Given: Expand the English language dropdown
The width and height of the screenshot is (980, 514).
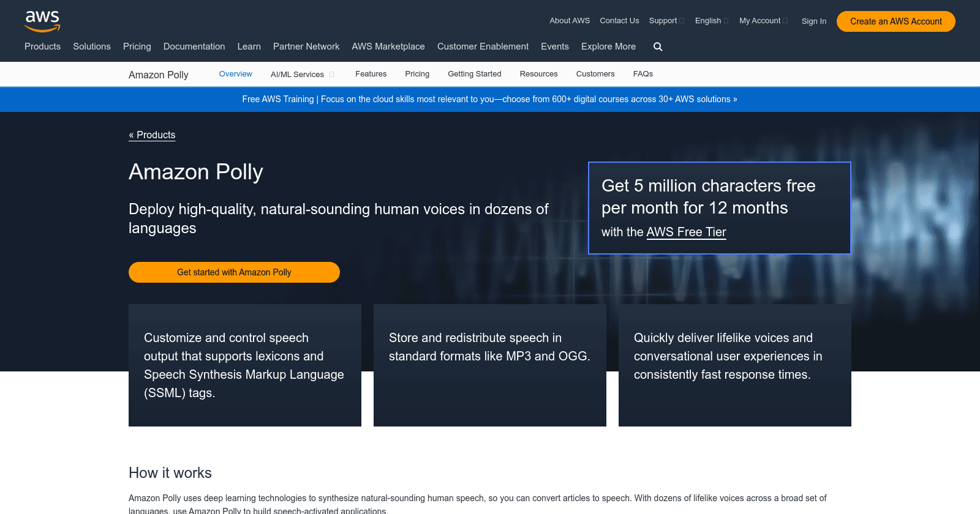Looking at the screenshot, I should click(x=712, y=21).
